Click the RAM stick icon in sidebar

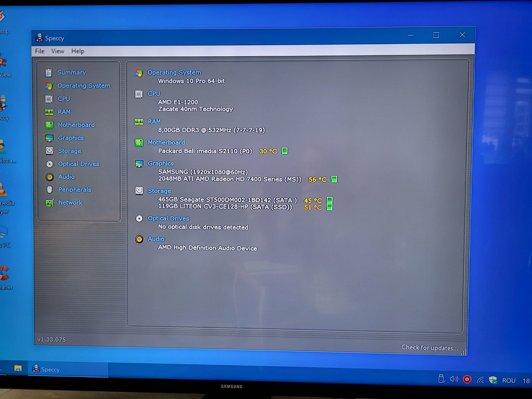[49, 112]
